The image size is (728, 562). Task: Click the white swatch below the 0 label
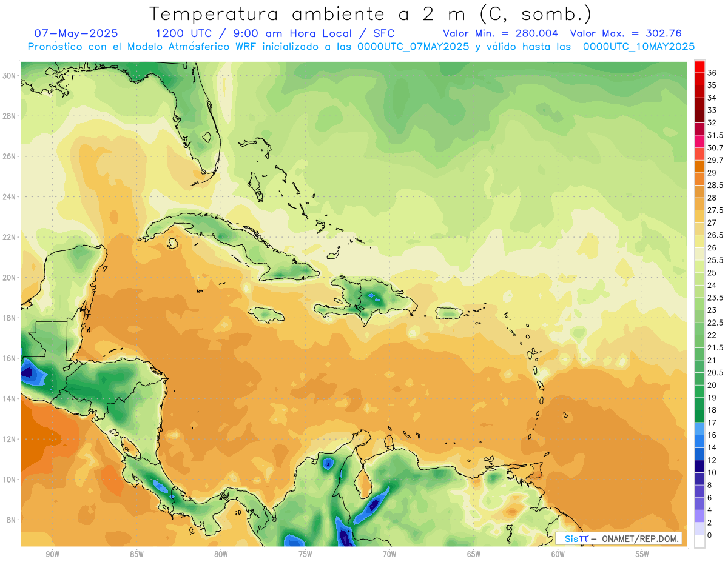click(699, 541)
